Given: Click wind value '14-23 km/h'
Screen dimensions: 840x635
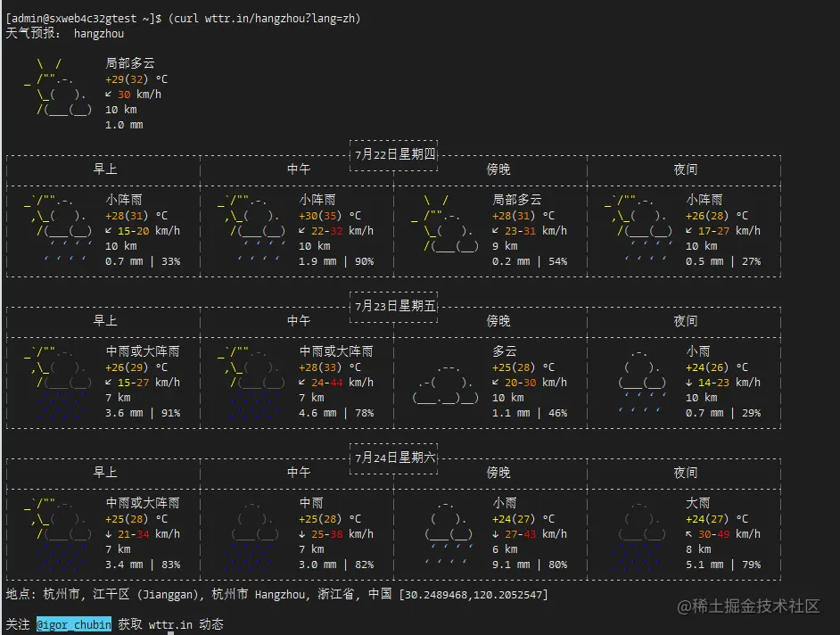Looking at the screenshot, I should 729,383.
